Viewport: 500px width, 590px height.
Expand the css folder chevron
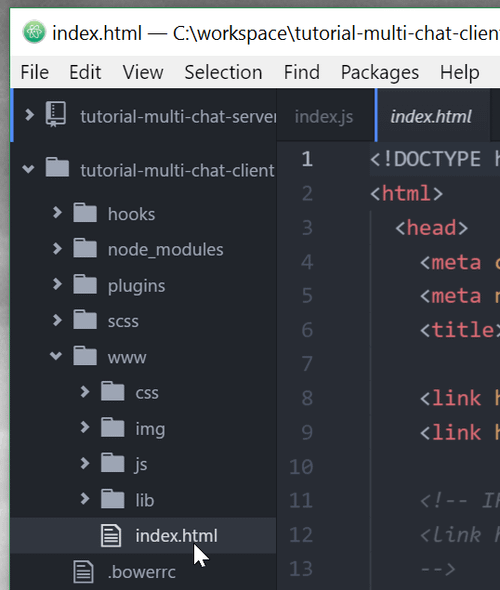click(85, 391)
